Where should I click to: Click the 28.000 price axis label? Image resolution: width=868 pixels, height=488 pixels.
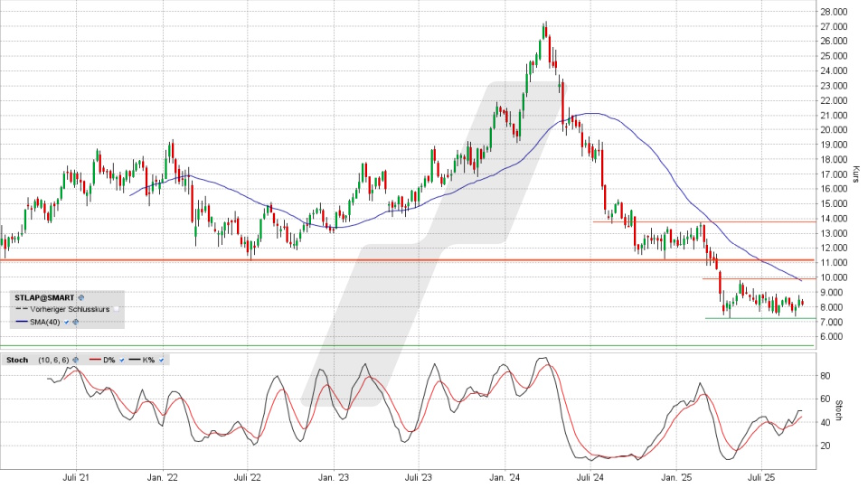point(833,12)
